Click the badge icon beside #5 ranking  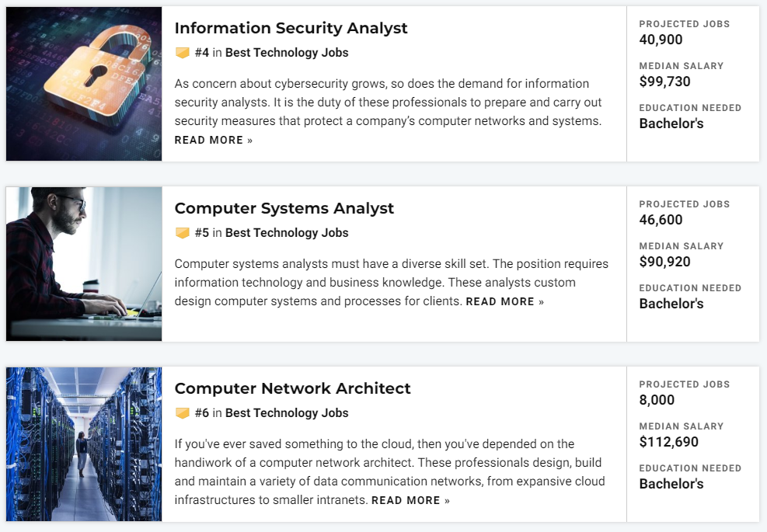(x=183, y=233)
